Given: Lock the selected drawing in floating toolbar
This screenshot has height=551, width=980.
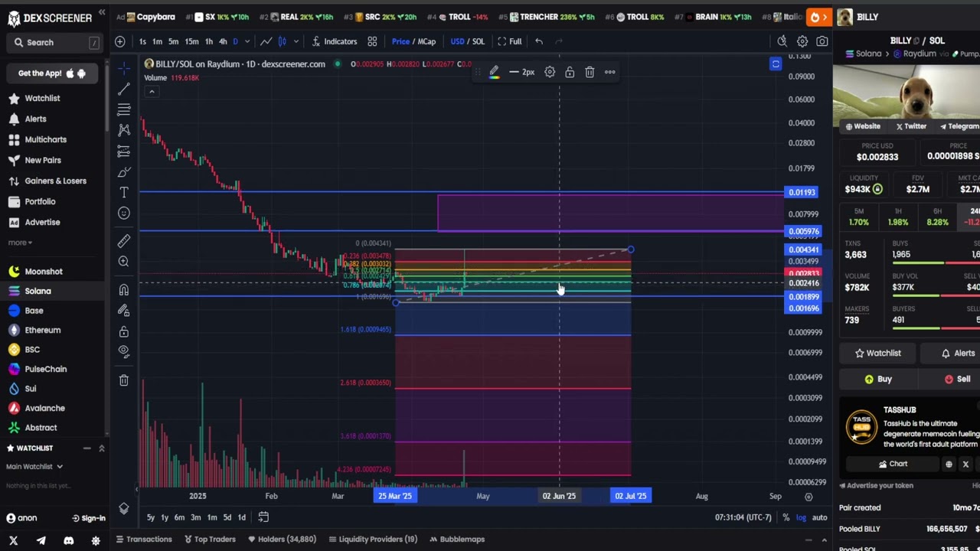Looking at the screenshot, I should [570, 72].
